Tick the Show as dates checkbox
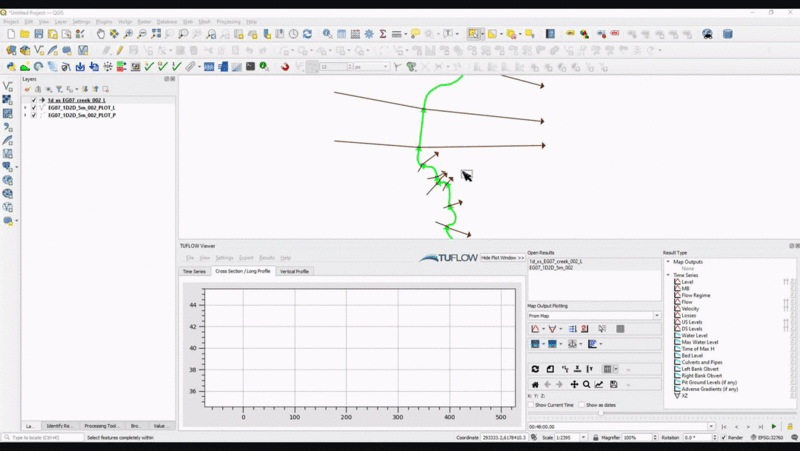 click(x=582, y=405)
